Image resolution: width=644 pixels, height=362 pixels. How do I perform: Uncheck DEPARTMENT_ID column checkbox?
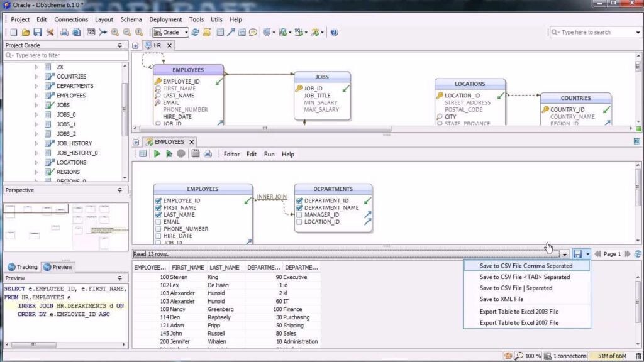click(x=299, y=200)
